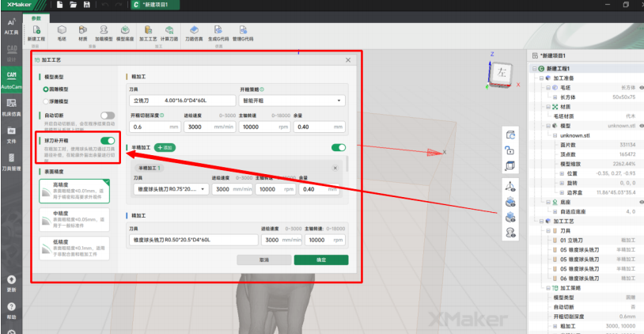Open AI工具 in left sidebar
644x334 pixels.
(x=11, y=28)
